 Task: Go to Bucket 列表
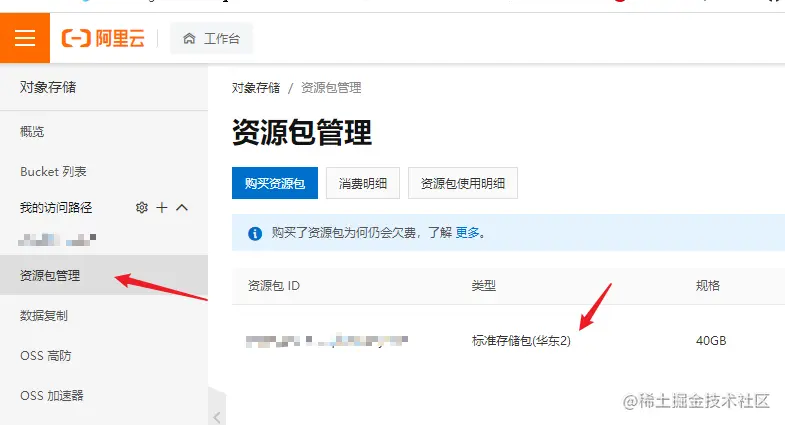click(53, 172)
